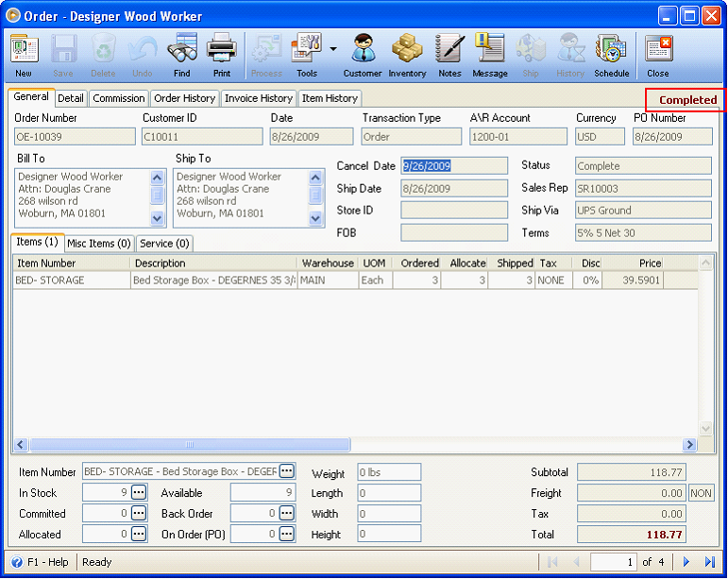Click the record number field
The height and width of the screenshot is (579, 728).
pyautogui.click(x=613, y=562)
